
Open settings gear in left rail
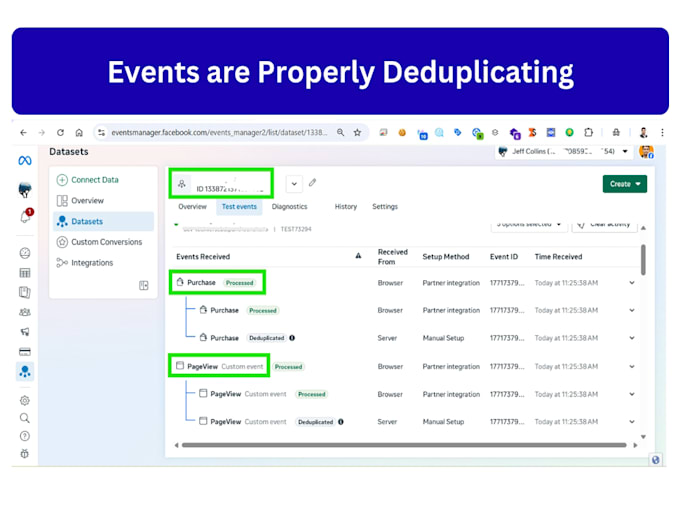tap(25, 400)
